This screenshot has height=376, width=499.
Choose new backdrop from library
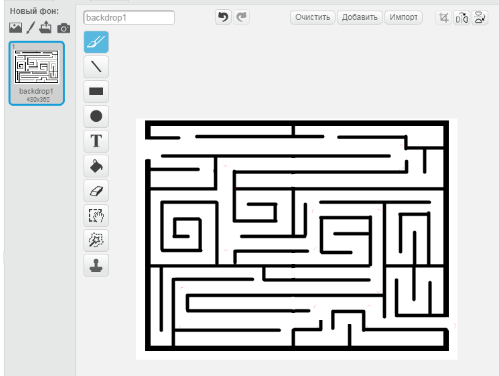click(x=15, y=28)
